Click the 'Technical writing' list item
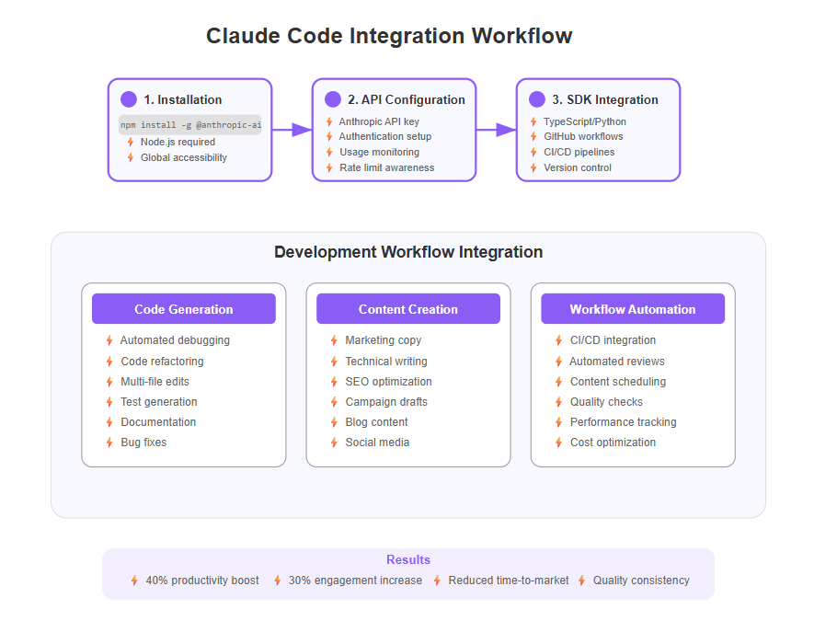Image resolution: width=814 pixels, height=644 pixels. tap(386, 361)
